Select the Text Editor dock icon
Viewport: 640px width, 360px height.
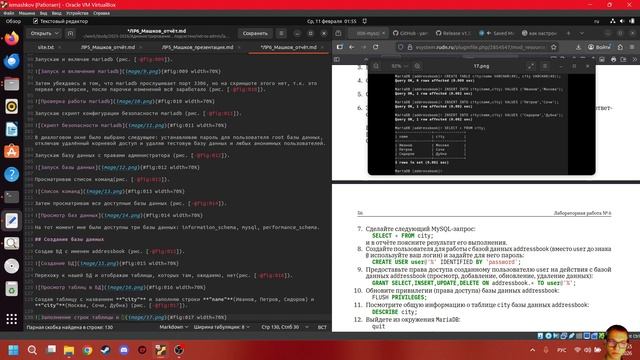pos(11,220)
